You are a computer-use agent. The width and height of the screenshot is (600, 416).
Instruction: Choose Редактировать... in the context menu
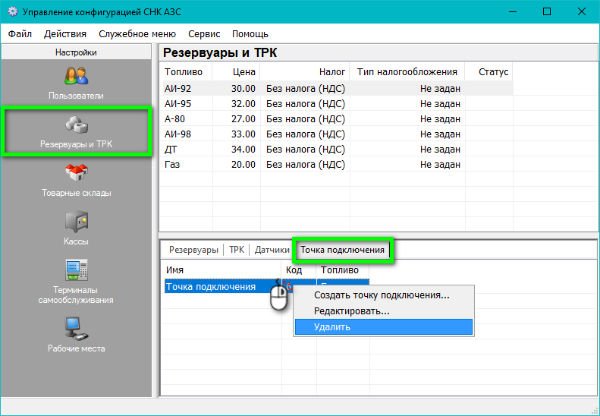352,311
